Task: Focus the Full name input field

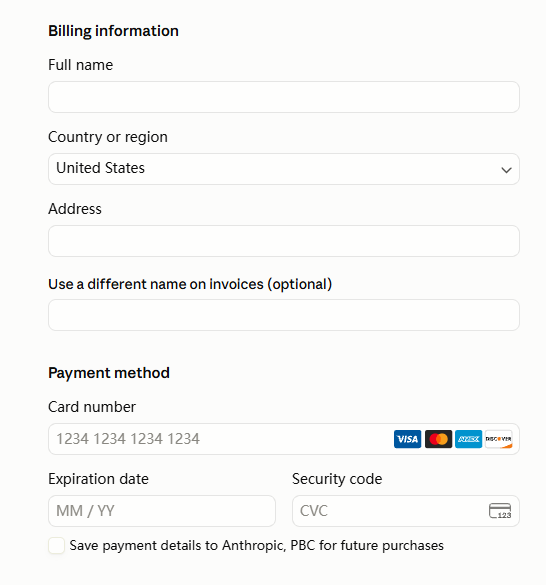Action: 284,97
